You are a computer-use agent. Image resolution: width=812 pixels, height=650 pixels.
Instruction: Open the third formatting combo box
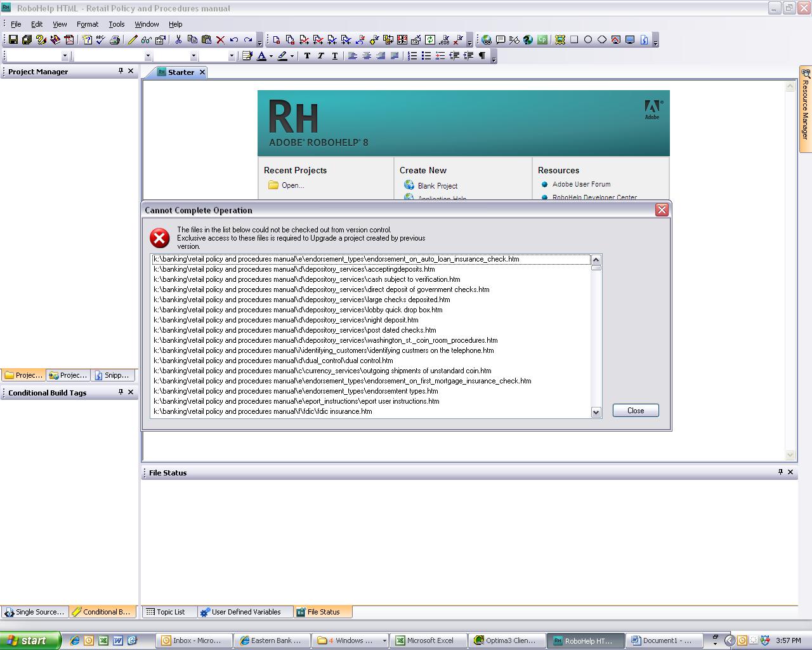193,56
